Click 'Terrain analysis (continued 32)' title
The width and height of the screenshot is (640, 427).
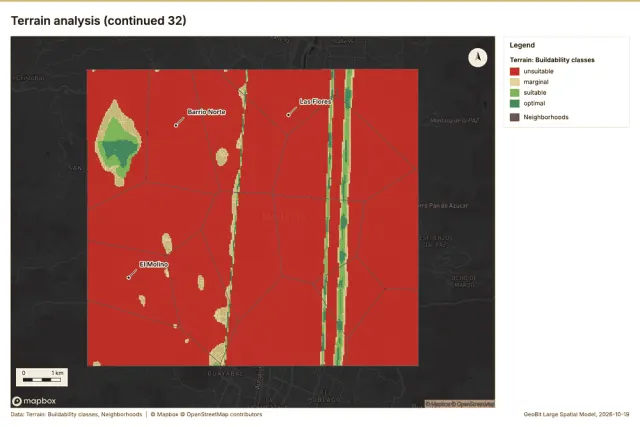[98, 21]
